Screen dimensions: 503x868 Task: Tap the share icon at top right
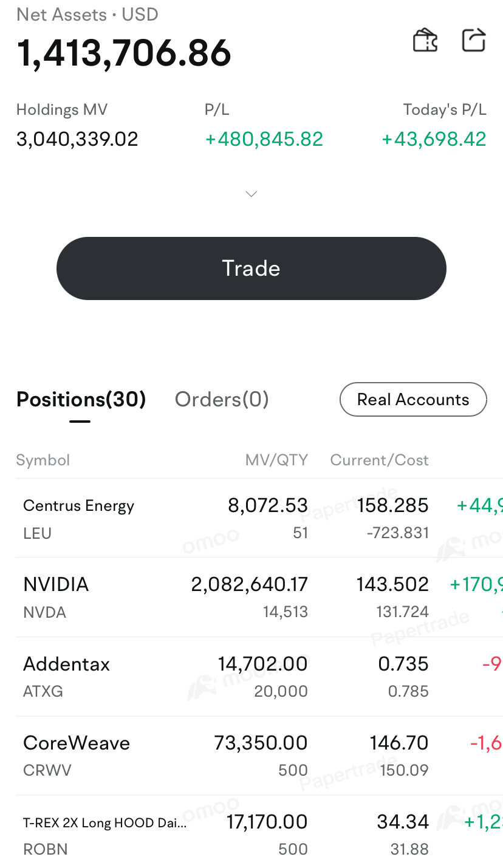[474, 40]
